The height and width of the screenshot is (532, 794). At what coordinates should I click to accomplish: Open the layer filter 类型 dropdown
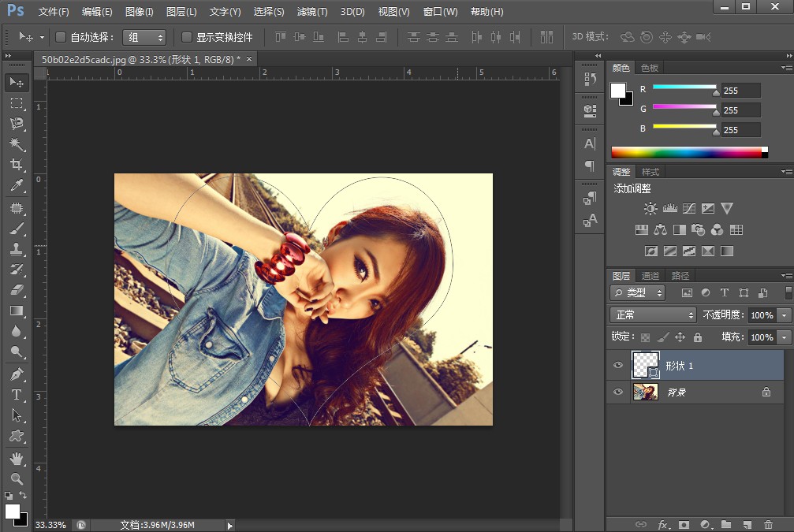pos(638,292)
